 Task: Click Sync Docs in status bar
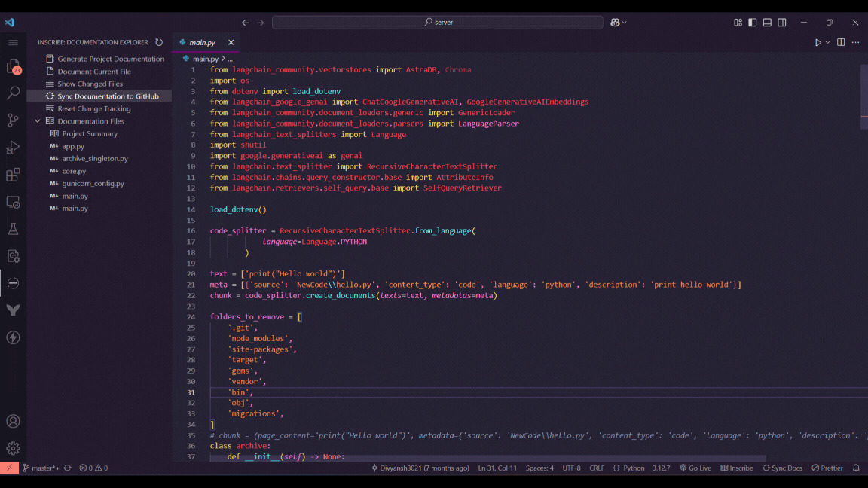pos(782,468)
